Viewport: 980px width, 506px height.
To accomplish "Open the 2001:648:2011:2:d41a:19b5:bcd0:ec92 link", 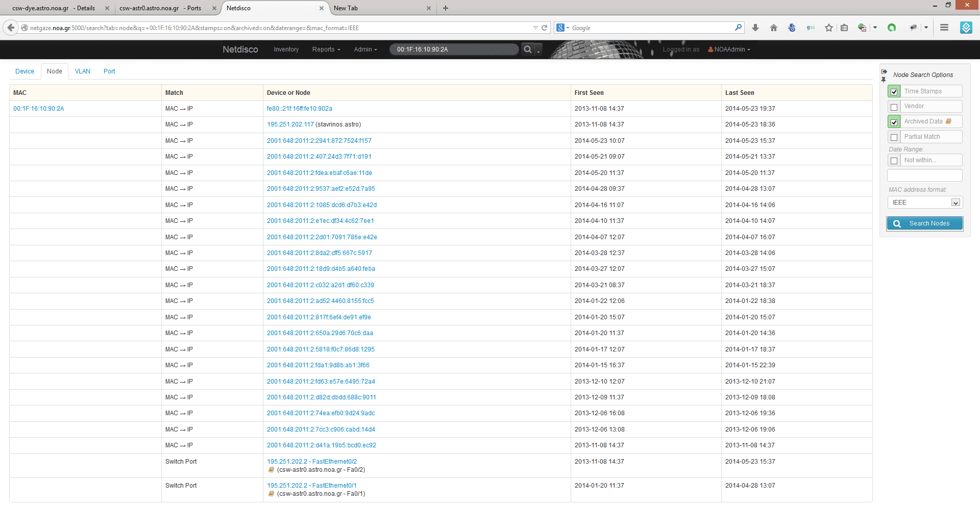I will pos(322,445).
